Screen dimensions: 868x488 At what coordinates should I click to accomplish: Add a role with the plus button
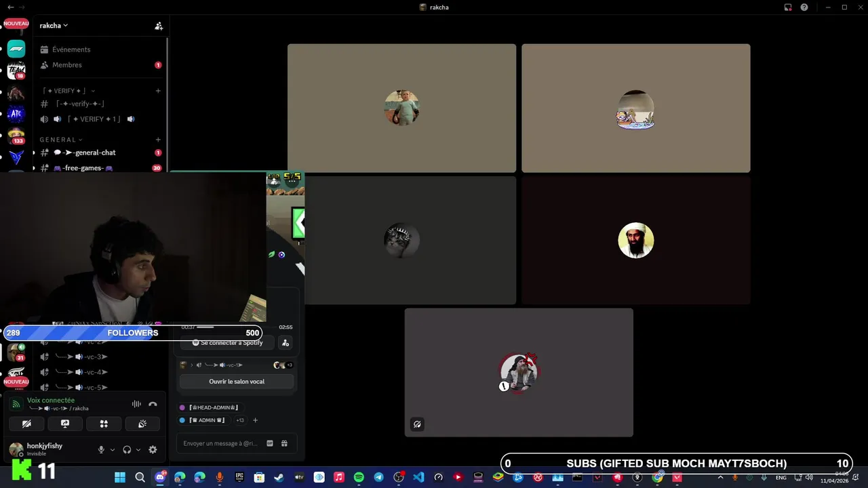(256, 420)
